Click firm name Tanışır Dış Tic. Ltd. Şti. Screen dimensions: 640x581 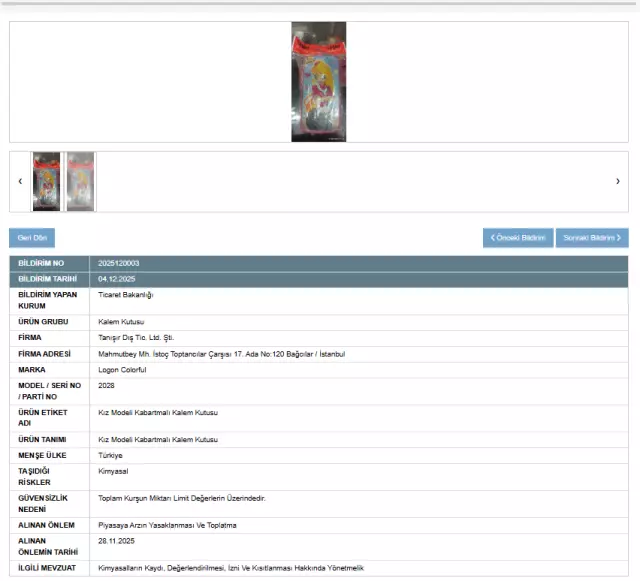pos(136,338)
